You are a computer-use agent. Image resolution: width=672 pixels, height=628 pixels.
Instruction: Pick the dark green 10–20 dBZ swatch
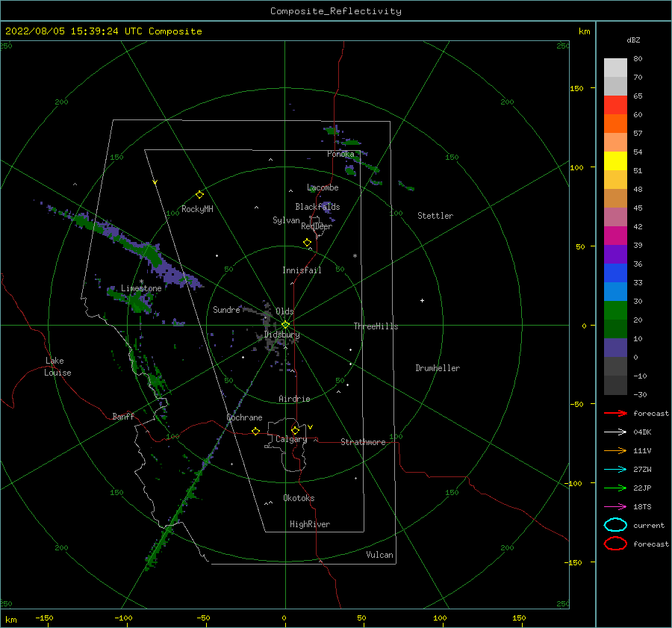pos(615,329)
